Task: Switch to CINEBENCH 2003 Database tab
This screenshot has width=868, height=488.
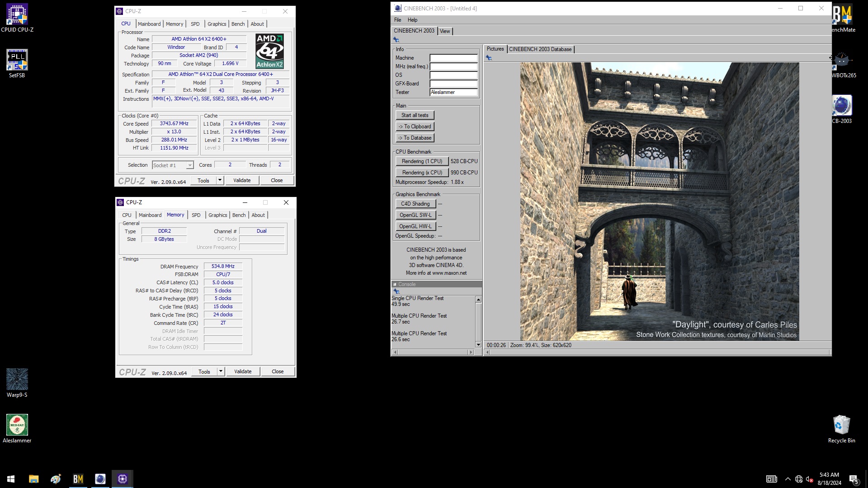Action: tap(540, 49)
